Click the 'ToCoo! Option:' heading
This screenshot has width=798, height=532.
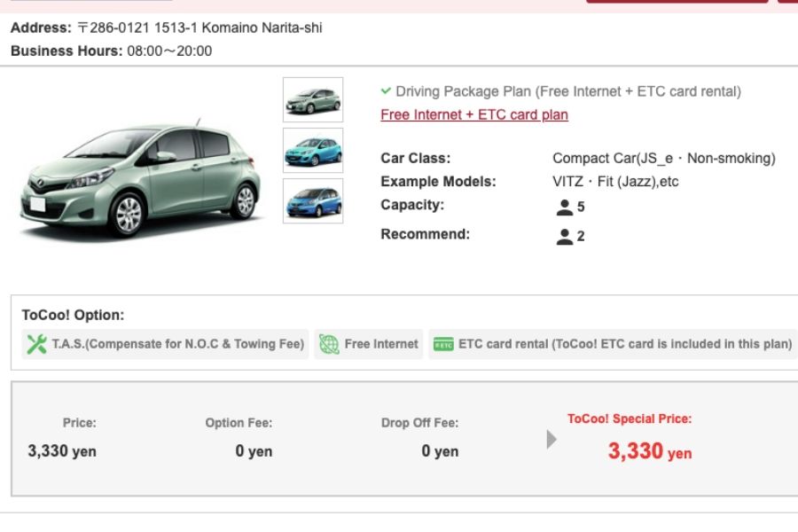73,315
